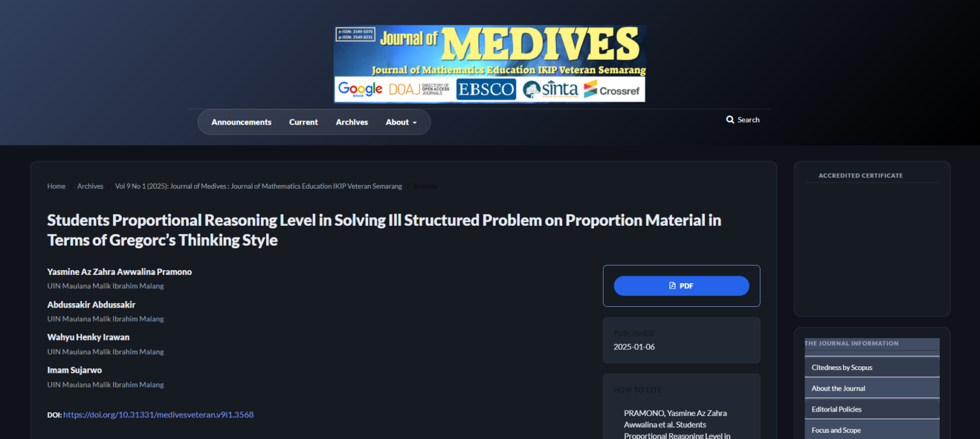This screenshot has height=439, width=980.
Task: Click the Google Scholar logo in banner
Action: click(360, 89)
